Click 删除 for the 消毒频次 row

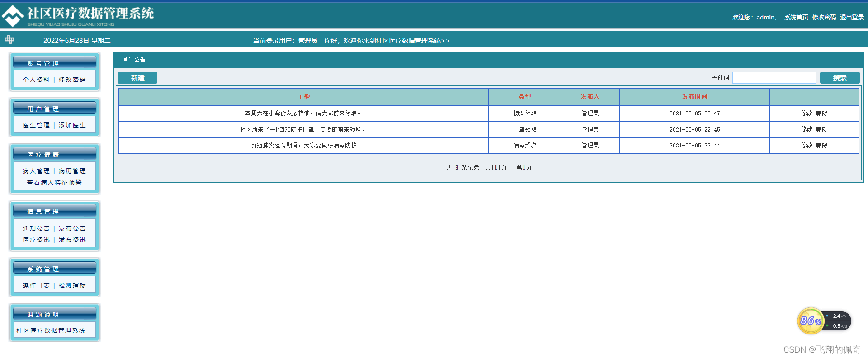pyautogui.click(x=822, y=145)
